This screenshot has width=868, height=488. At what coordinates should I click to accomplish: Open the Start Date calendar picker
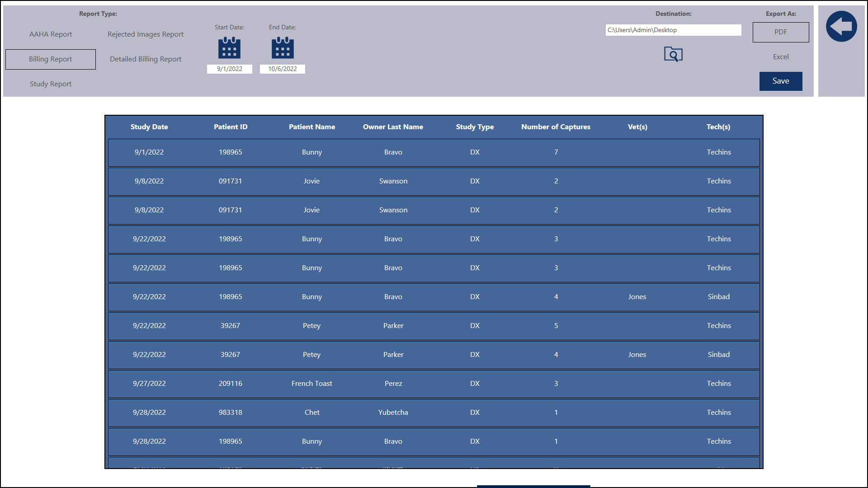[229, 48]
